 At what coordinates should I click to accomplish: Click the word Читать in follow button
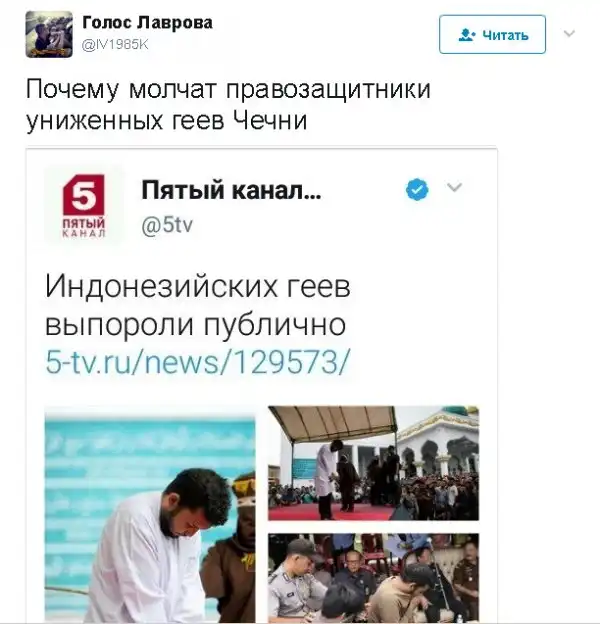[505, 35]
